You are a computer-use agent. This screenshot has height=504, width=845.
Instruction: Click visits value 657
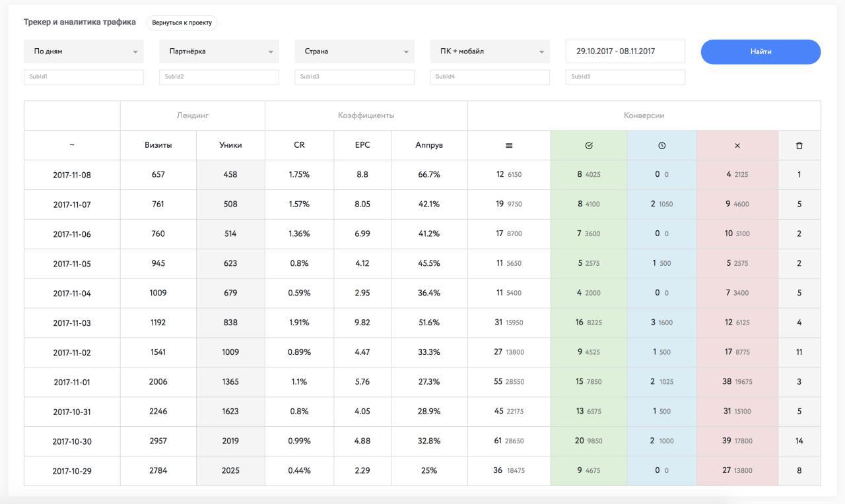158,175
